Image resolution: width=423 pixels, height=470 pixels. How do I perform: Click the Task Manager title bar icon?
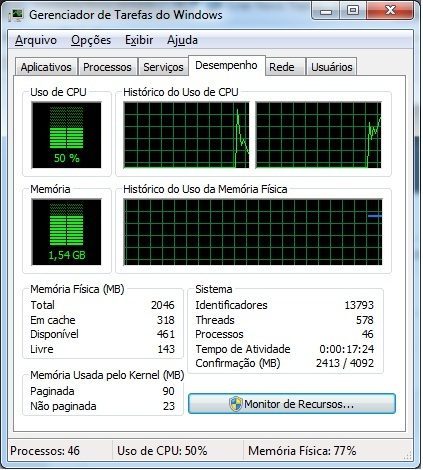[x=15, y=15]
